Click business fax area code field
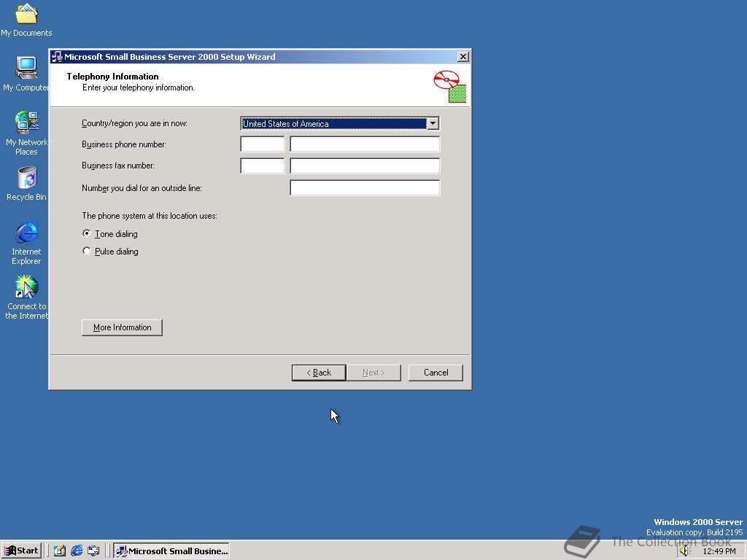747x560 pixels. [x=263, y=166]
